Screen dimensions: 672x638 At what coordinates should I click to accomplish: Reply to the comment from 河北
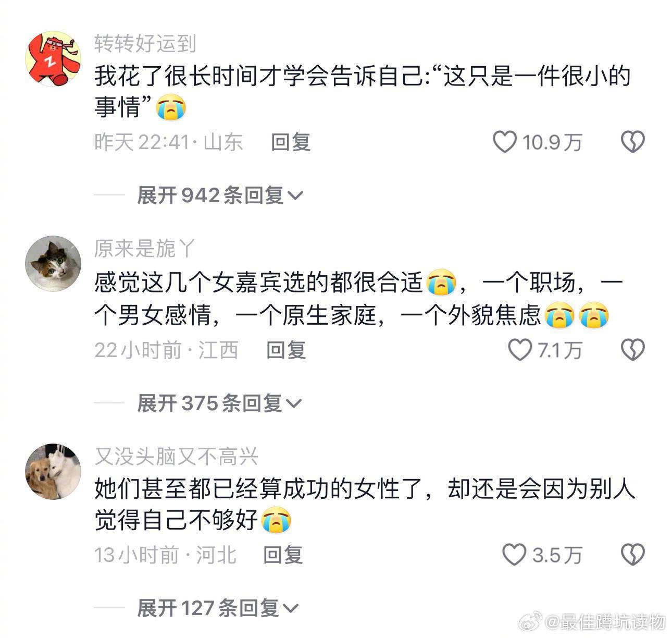click(283, 555)
